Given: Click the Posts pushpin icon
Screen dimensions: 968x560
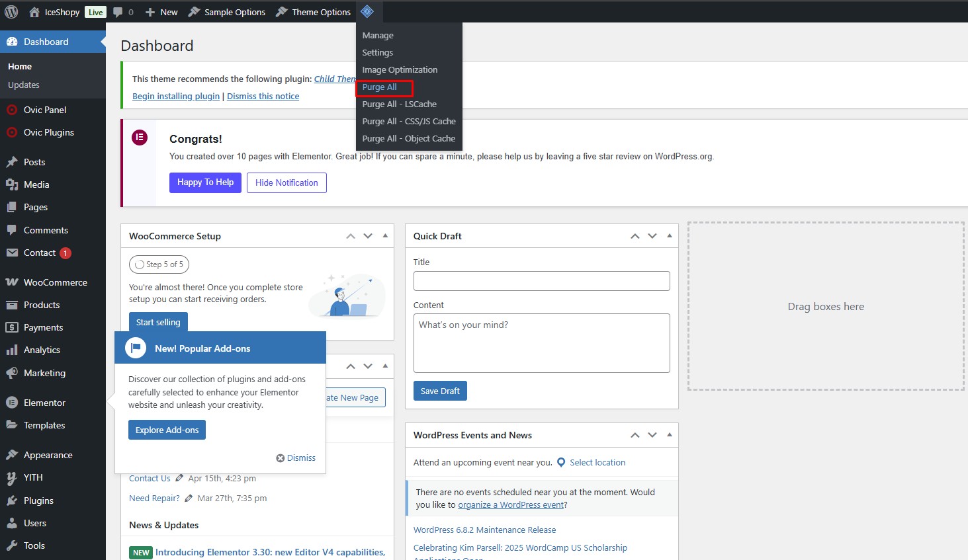Looking at the screenshot, I should [x=12, y=162].
